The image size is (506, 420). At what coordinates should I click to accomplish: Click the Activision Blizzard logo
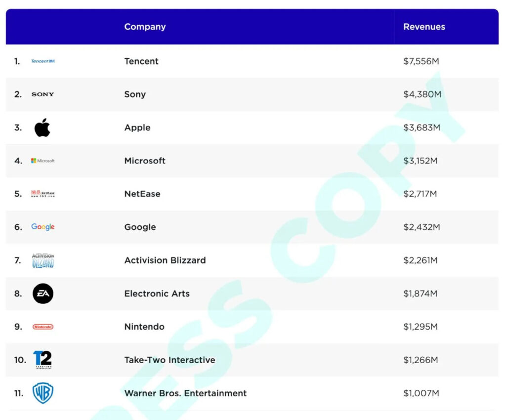[x=43, y=260]
